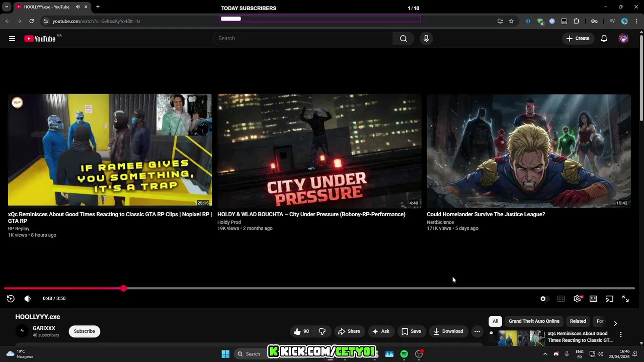Click the replay video button in player
The height and width of the screenshot is (362, 644).
[x=11, y=299]
